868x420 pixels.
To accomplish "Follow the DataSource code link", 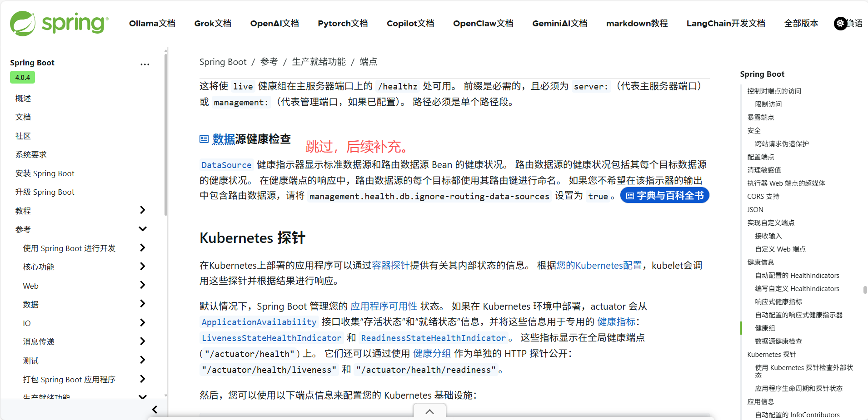I will coord(226,165).
